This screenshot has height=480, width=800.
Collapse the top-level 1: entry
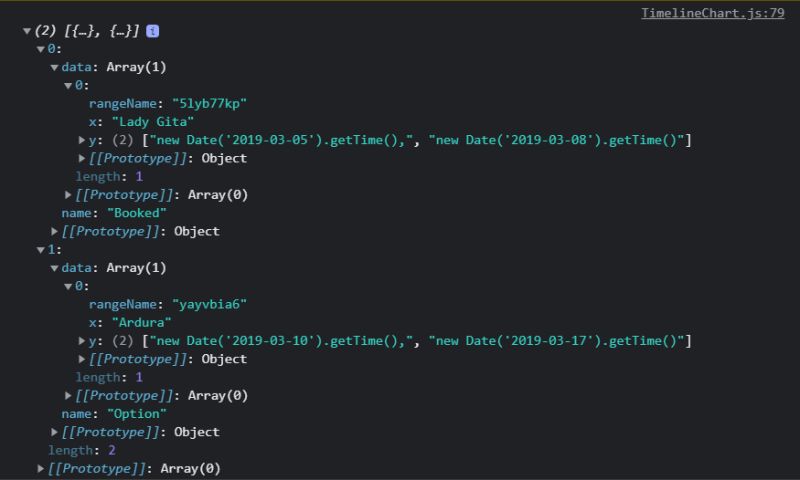click(41, 250)
